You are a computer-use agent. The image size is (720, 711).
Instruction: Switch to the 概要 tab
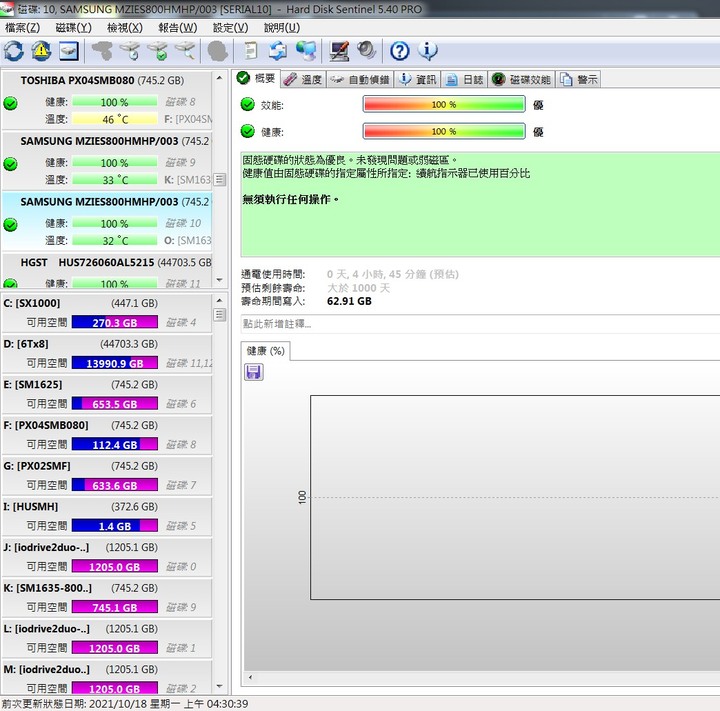256,79
